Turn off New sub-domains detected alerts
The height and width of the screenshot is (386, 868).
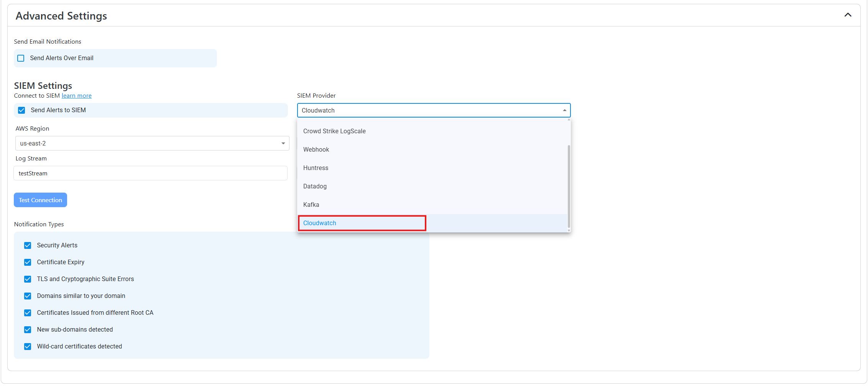click(x=28, y=329)
